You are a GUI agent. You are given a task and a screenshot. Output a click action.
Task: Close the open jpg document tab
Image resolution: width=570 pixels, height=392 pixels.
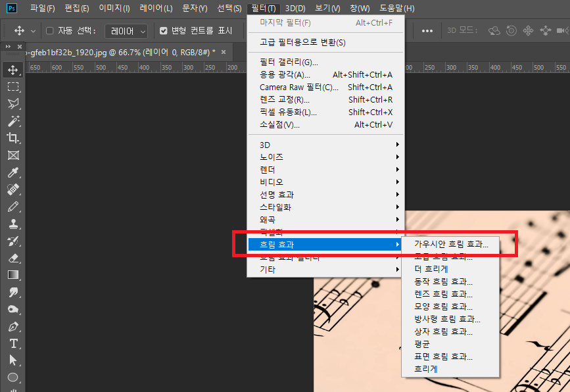(224, 52)
